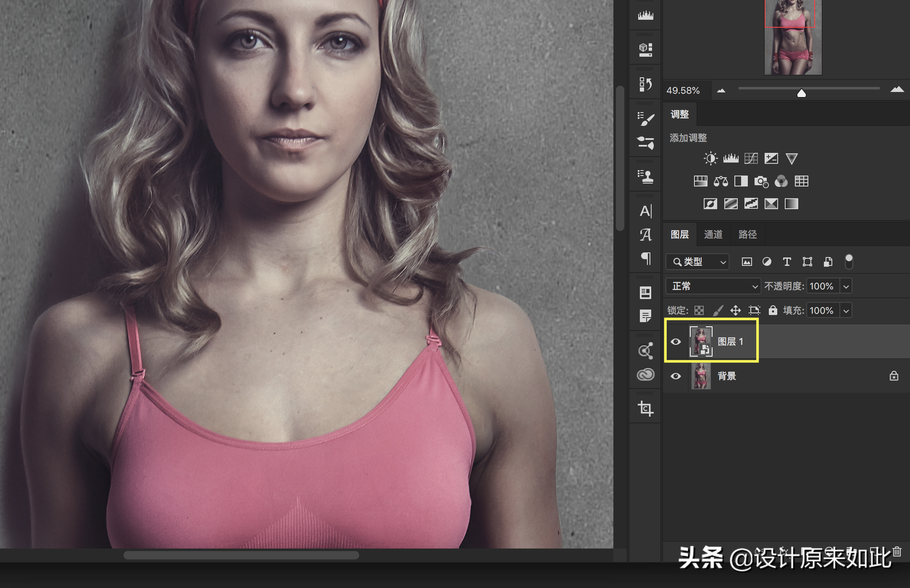The width and height of the screenshot is (910, 588).
Task: Switch to 路径 tab
Action: pos(748,234)
